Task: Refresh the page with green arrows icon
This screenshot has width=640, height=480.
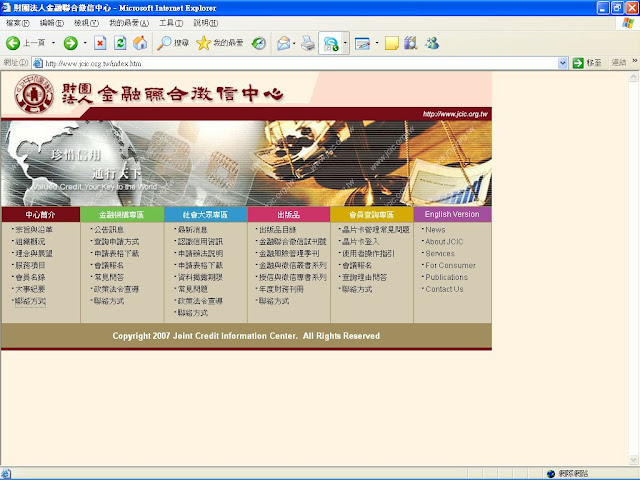Action: tap(120, 43)
